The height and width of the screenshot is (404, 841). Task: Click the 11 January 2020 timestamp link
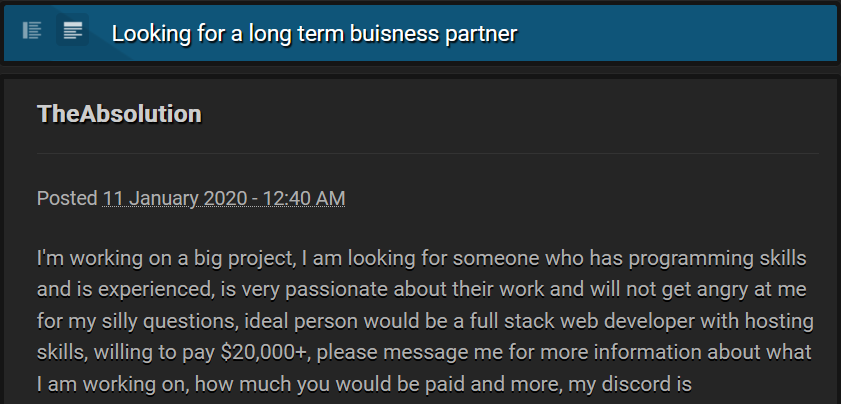tap(224, 199)
